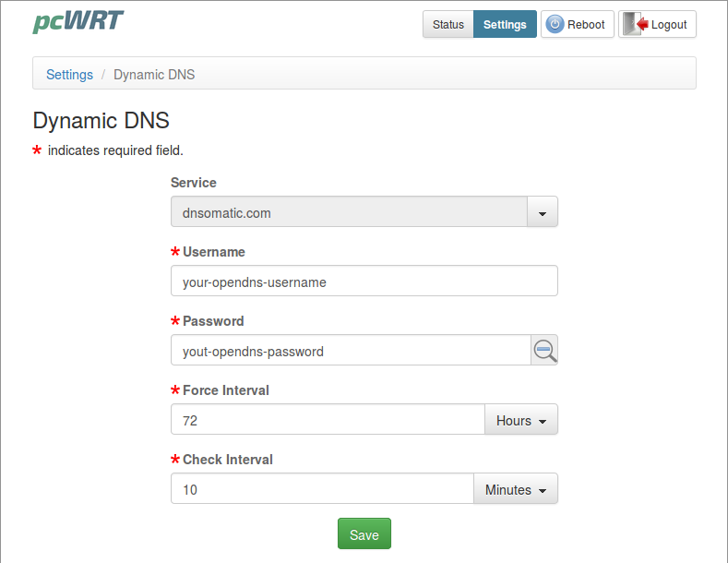Focus the Password input field
728x563 pixels.
click(351, 350)
